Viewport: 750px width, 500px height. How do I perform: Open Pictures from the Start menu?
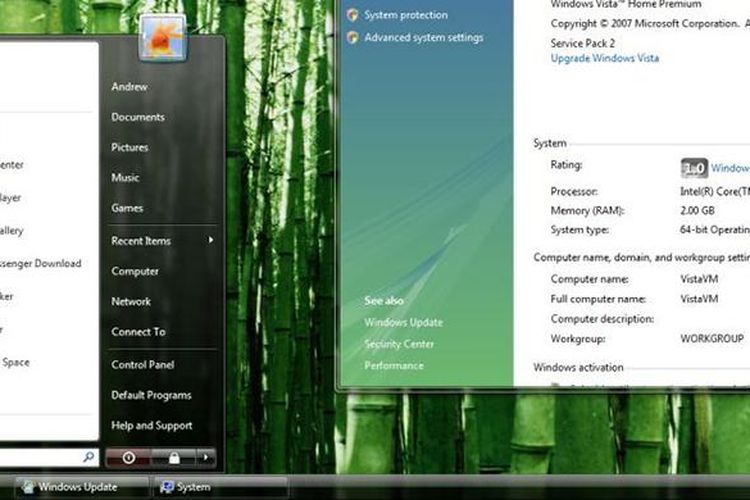pyautogui.click(x=130, y=147)
